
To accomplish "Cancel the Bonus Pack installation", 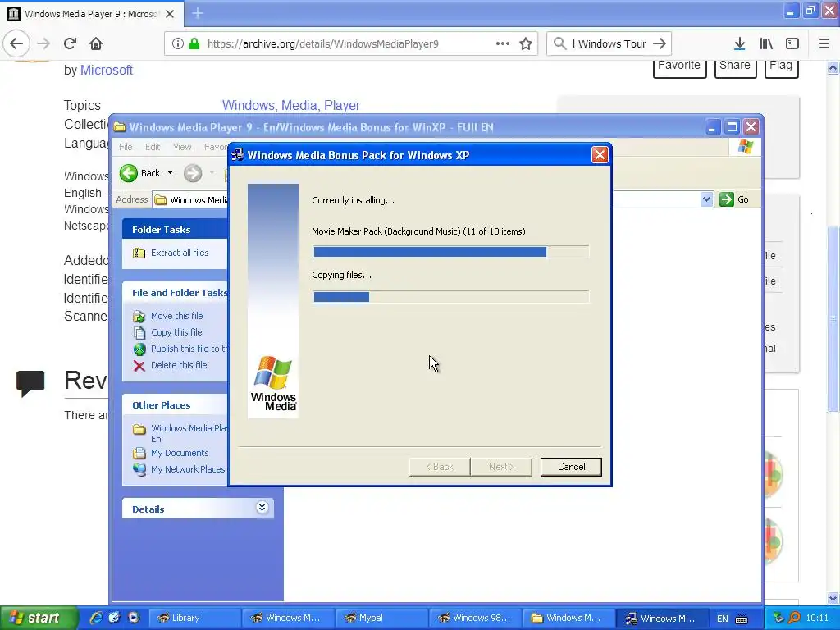I will [x=571, y=467].
